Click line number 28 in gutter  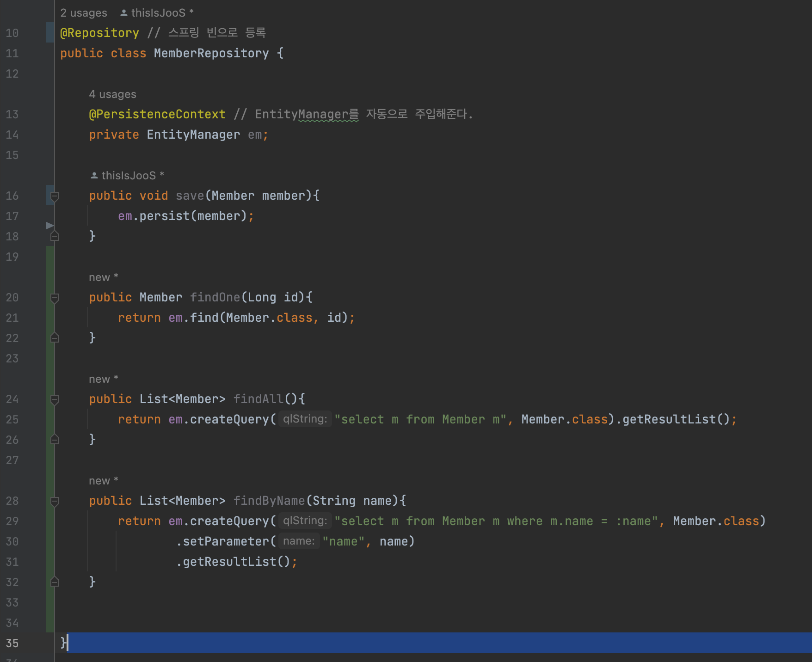tap(12, 501)
